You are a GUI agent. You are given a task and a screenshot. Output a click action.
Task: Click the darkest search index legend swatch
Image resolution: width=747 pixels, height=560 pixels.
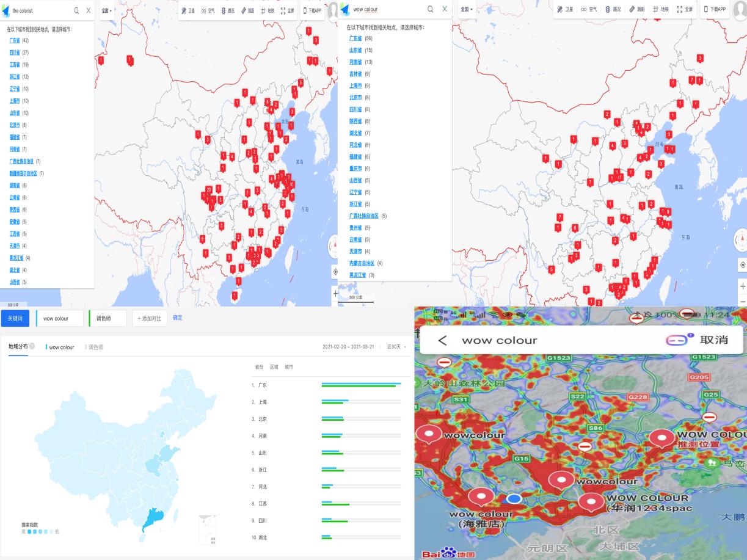(29, 532)
